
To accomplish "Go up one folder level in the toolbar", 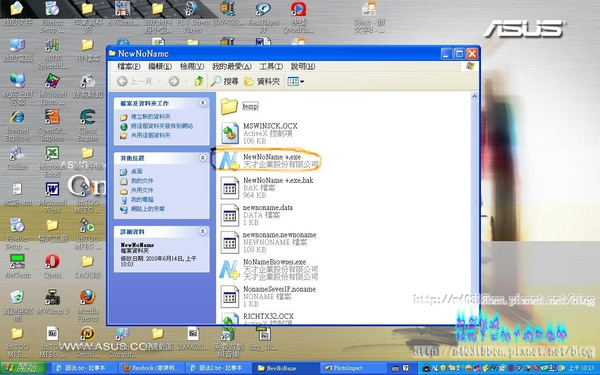I will coord(199,81).
